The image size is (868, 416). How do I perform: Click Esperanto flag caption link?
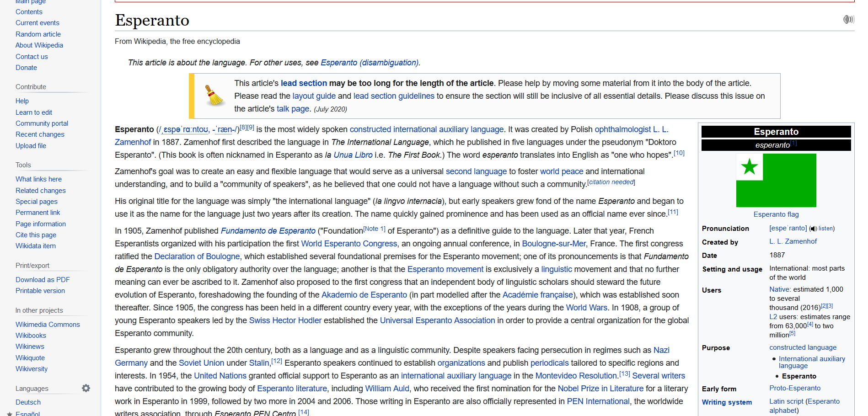tap(776, 214)
